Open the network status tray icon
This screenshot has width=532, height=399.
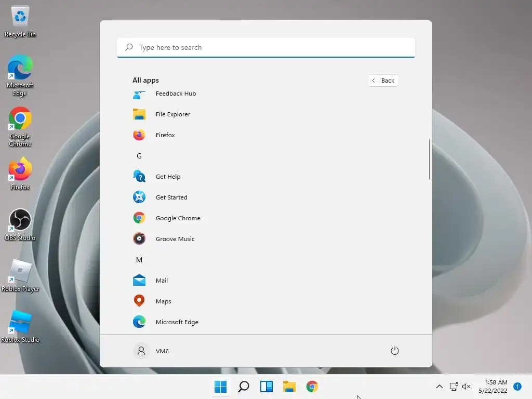click(x=454, y=387)
